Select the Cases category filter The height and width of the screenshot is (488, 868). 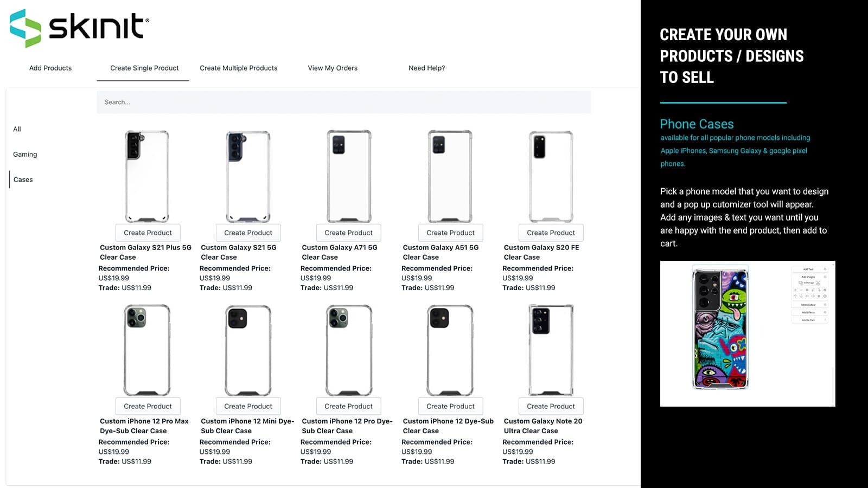point(23,179)
